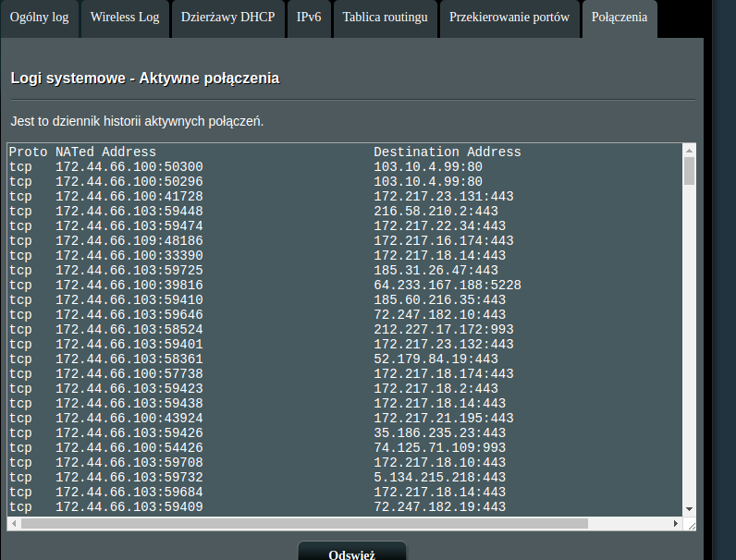Click the horizontal scrollbar left arrow
The height and width of the screenshot is (560, 736).
click(14, 523)
